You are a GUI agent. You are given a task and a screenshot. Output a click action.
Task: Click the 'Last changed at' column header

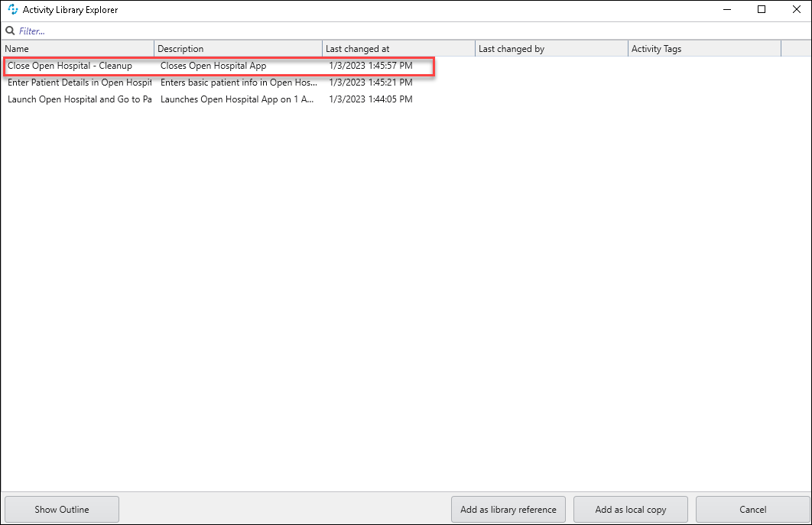pyautogui.click(x=398, y=49)
